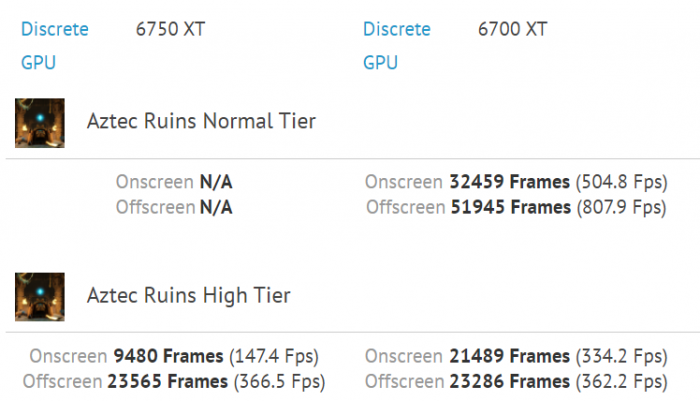Viewport: 700px width, 401px height.
Task: Select the 32459 Frames onscreen score
Action: coord(509,182)
